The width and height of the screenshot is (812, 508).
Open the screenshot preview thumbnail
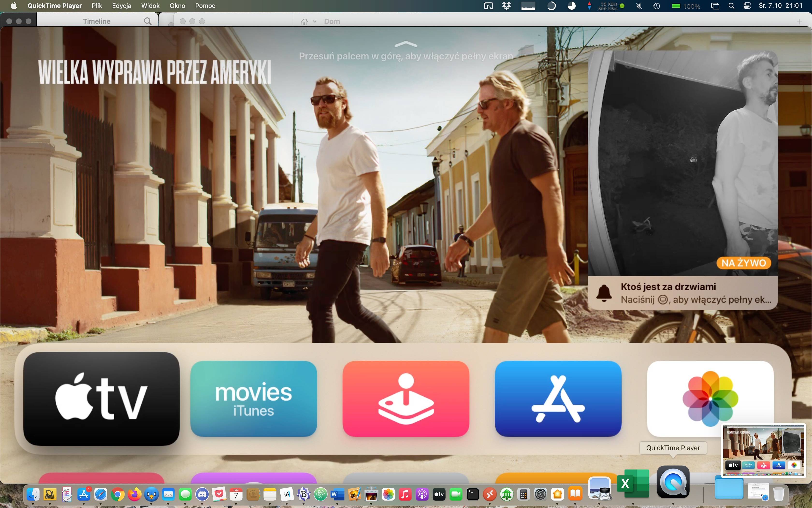[x=764, y=450]
